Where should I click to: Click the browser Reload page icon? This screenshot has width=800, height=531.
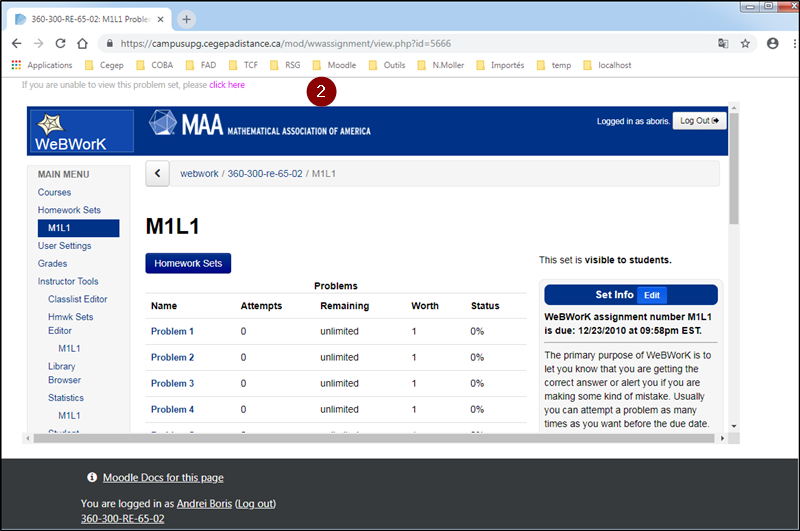click(61, 44)
